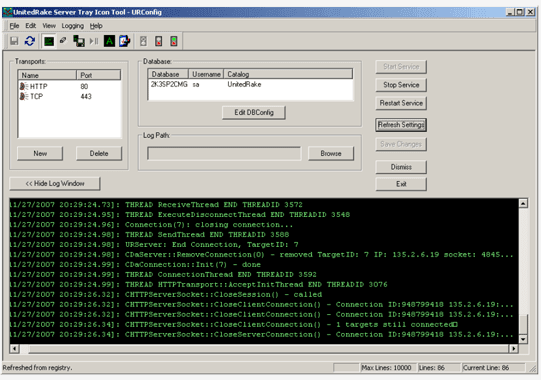This screenshot has width=541, height=380.
Task: Click the Catalog column header
Action: (x=288, y=74)
